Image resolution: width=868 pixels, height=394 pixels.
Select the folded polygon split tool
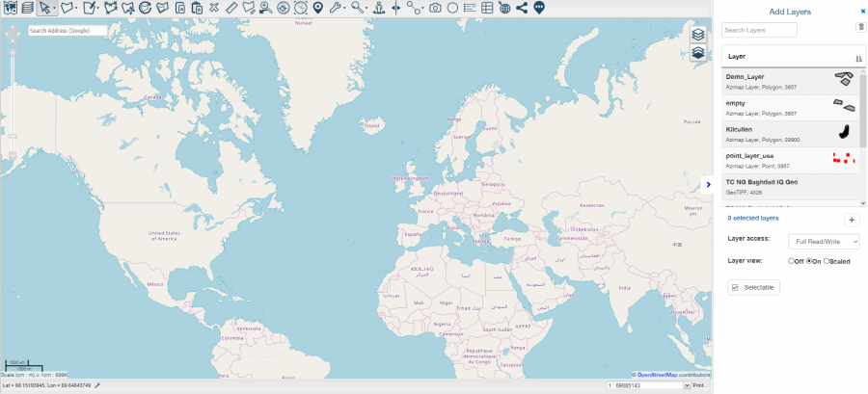(162, 8)
